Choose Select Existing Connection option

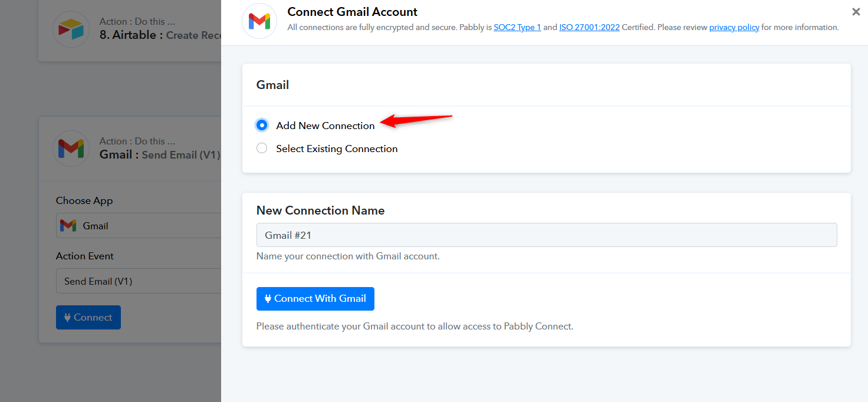[262, 149]
